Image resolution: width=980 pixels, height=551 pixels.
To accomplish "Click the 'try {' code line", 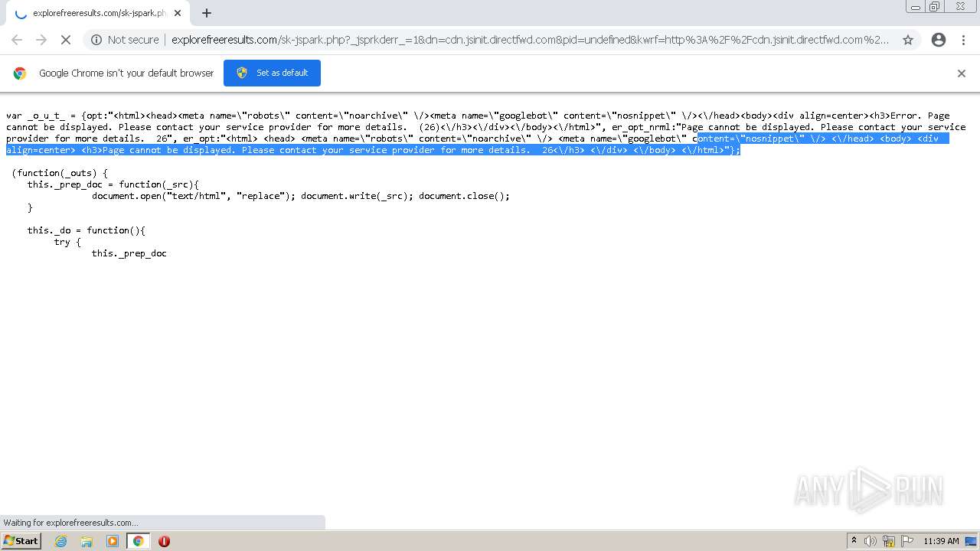I will pos(67,242).
